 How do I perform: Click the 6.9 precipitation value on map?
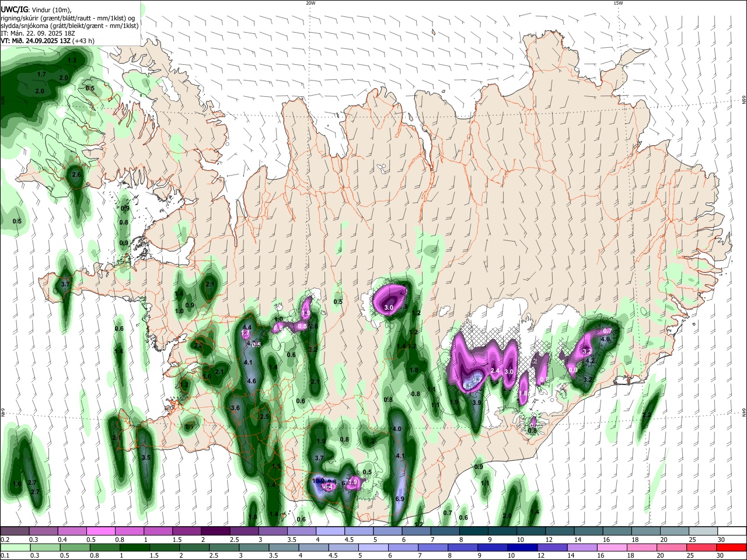point(400,499)
